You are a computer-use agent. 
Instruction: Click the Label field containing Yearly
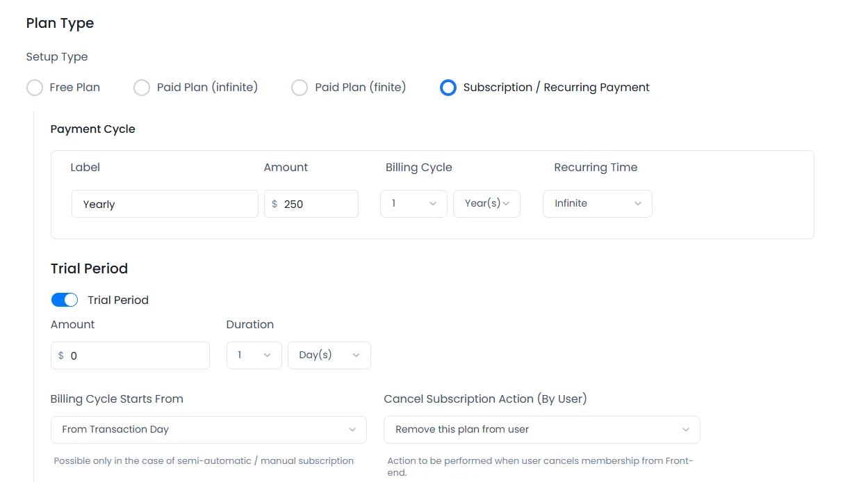165,204
